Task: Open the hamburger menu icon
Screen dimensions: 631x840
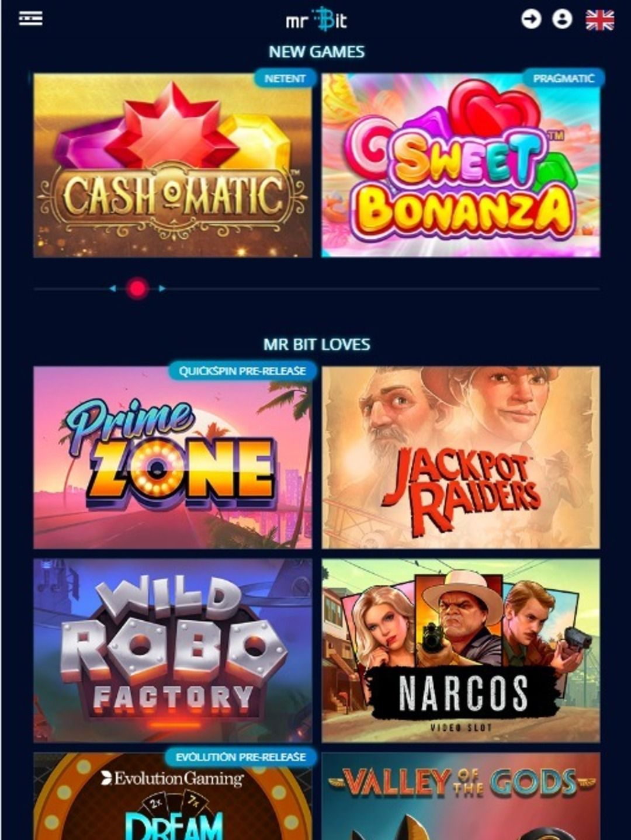Action: point(30,19)
